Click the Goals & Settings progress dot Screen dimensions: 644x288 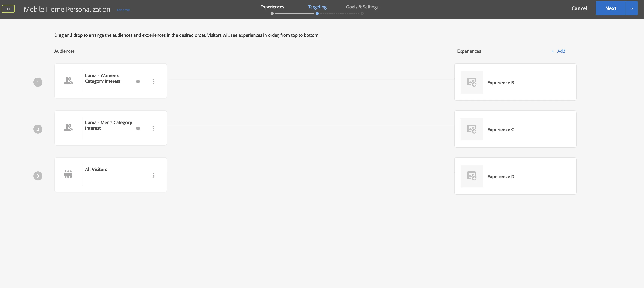pyautogui.click(x=362, y=14)
